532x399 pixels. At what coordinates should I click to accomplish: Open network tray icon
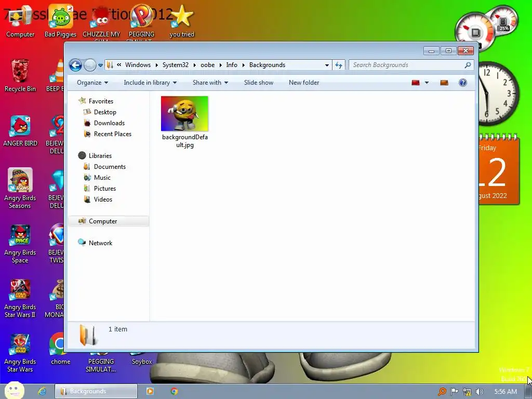[467, 392]
